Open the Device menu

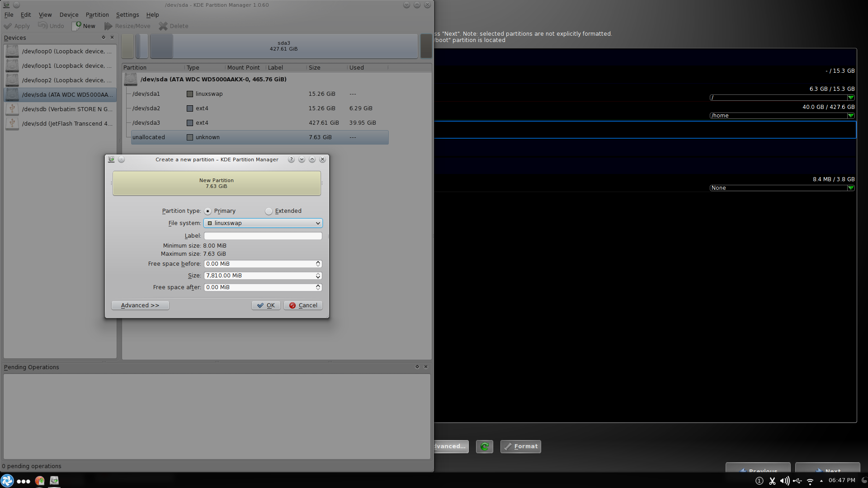69,15
